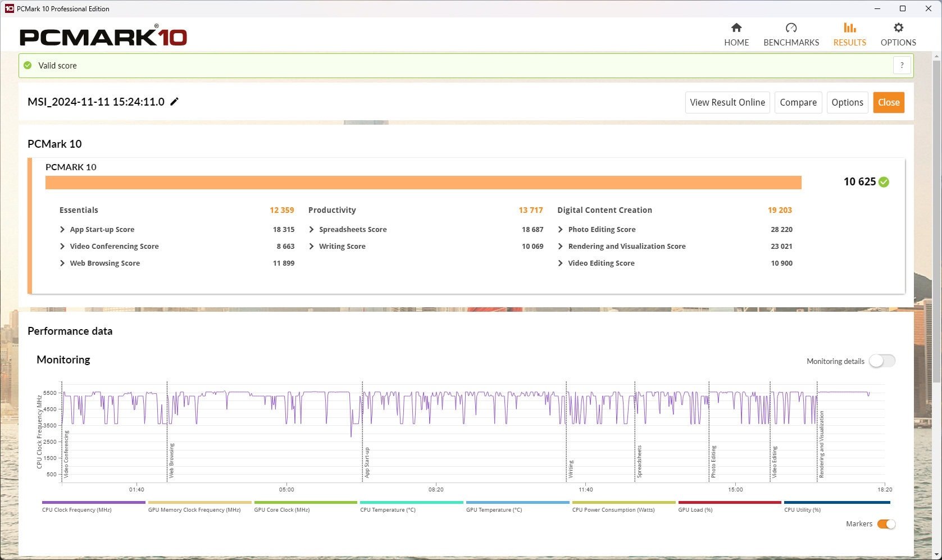Select GPU Memory Clock Frequency legend swatch
Image resolution: width=942 pixels, height=560 pixels.
pos(199,502)
